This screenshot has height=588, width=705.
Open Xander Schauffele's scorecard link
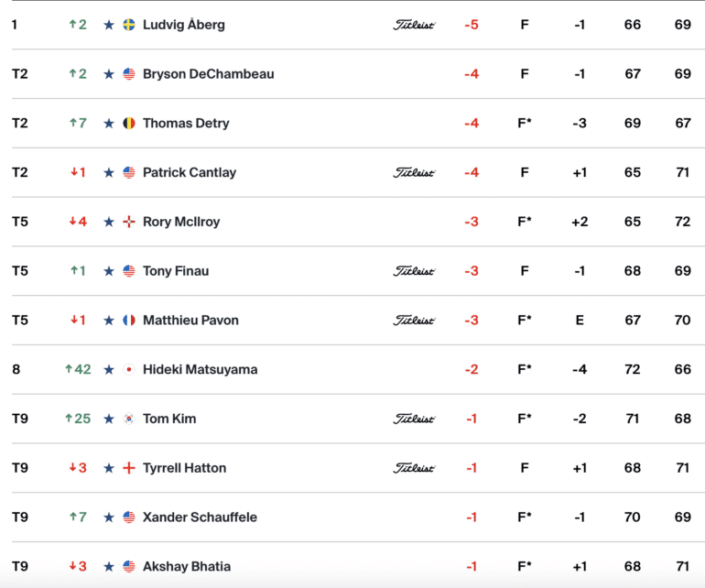[201, 517]
